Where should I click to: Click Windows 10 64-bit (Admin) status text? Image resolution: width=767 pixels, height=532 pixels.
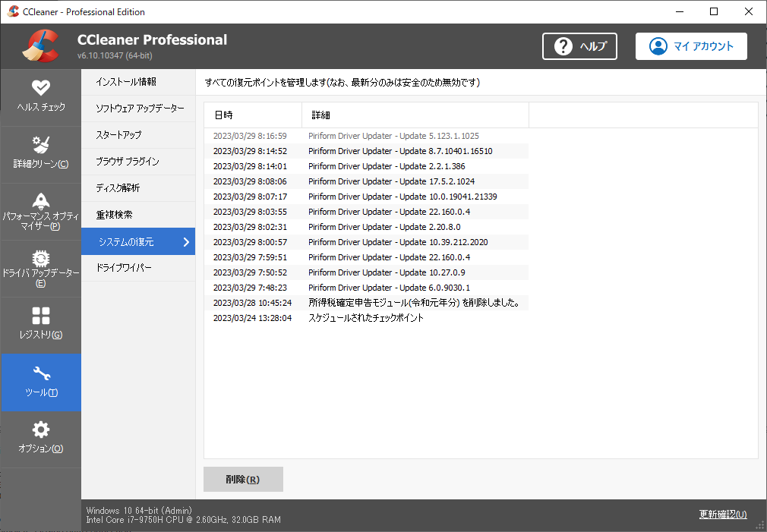[x=140, y=510]
